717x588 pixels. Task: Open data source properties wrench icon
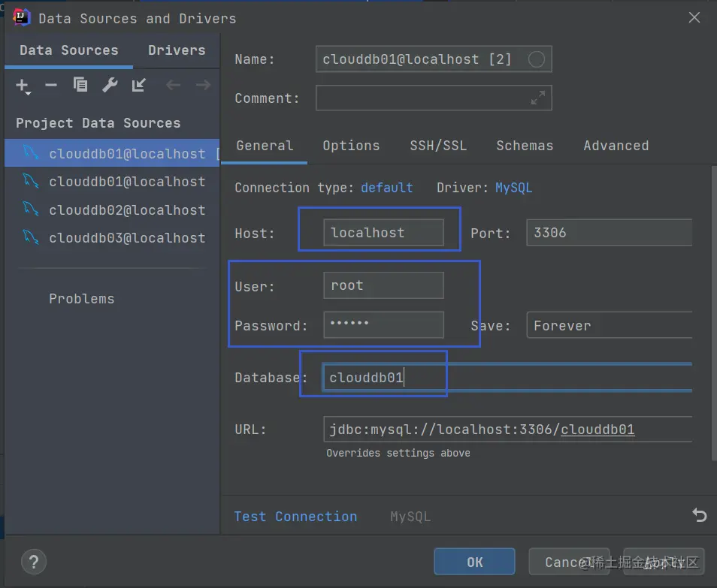tap(109, 85)
